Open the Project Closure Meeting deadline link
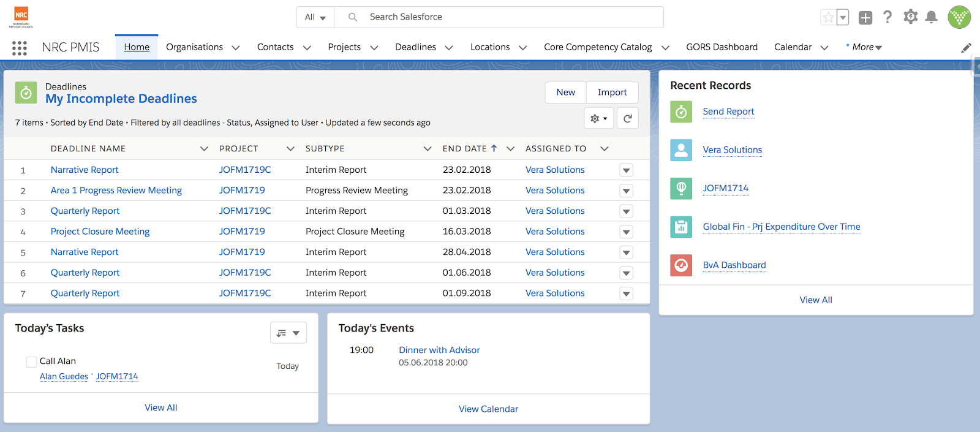The height and width of the screenshot is (432, 980). click(100, 232)
